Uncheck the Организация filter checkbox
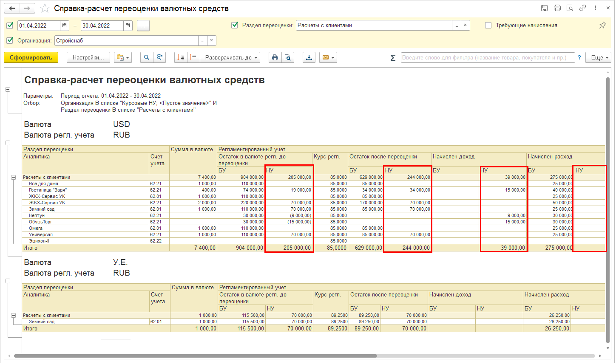Screen dimensions: 616x364 pos(10,40)
